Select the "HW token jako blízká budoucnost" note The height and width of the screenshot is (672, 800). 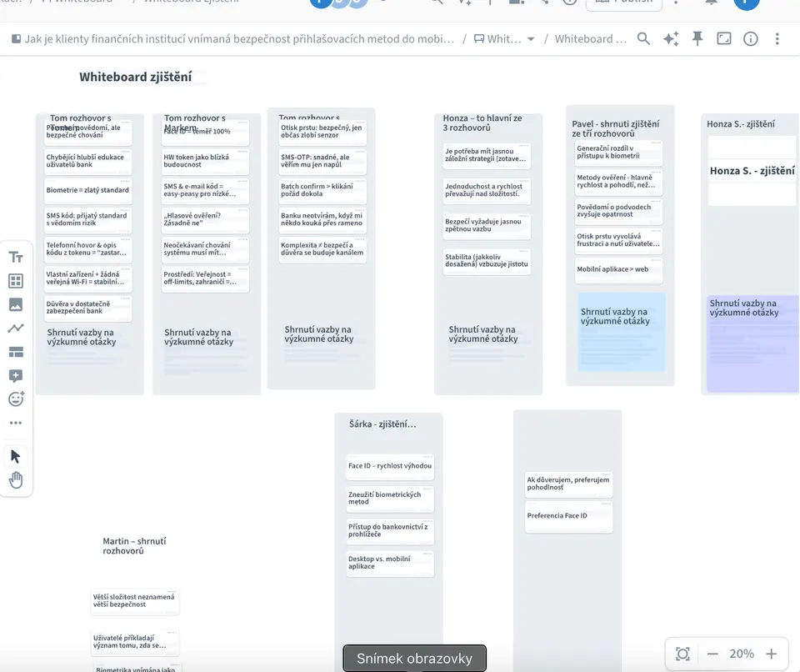tap(205, 162)
